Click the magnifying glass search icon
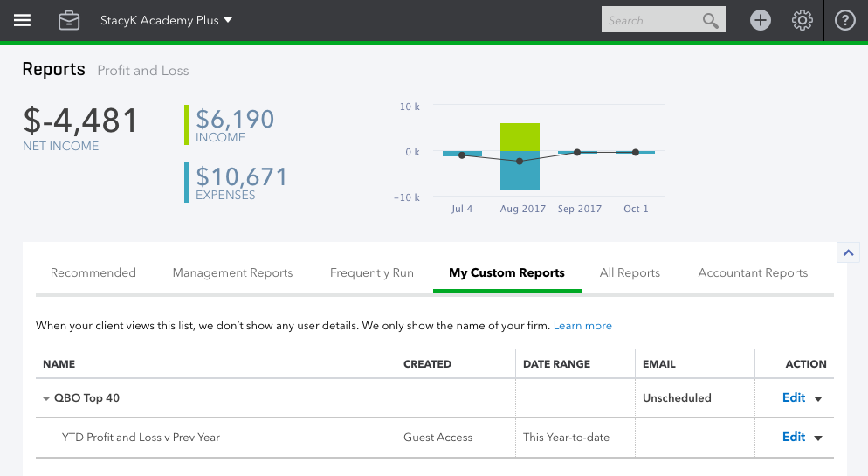 pos(711,20)
